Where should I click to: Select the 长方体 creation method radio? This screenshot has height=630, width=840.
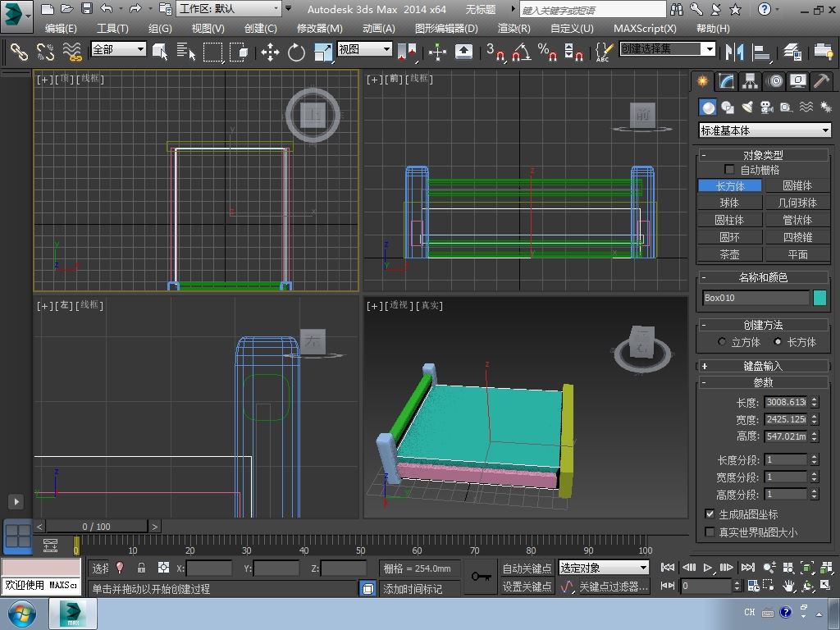click(778, 342)
